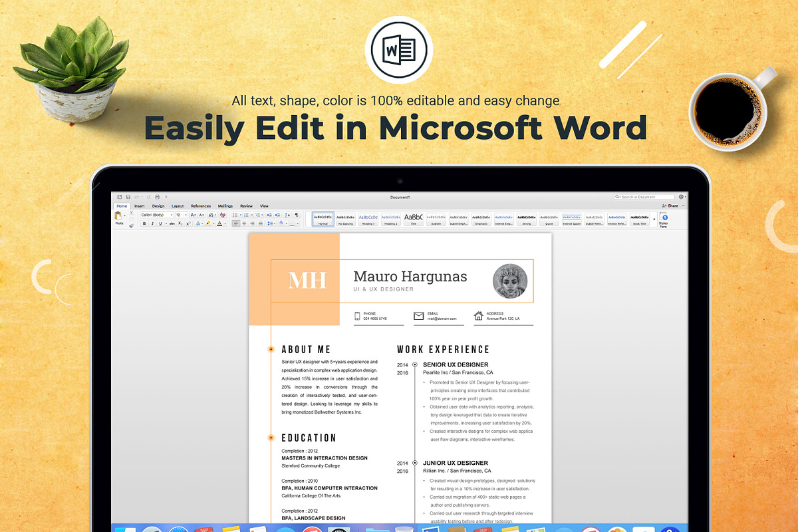
Task: Click the Paste clipboard icon
Action: (118, 215)
